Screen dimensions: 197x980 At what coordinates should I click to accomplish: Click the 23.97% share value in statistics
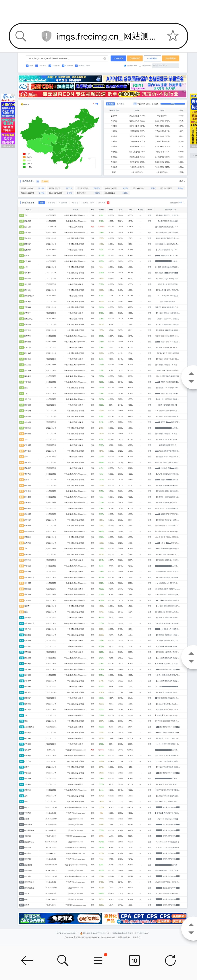point(97,188)
